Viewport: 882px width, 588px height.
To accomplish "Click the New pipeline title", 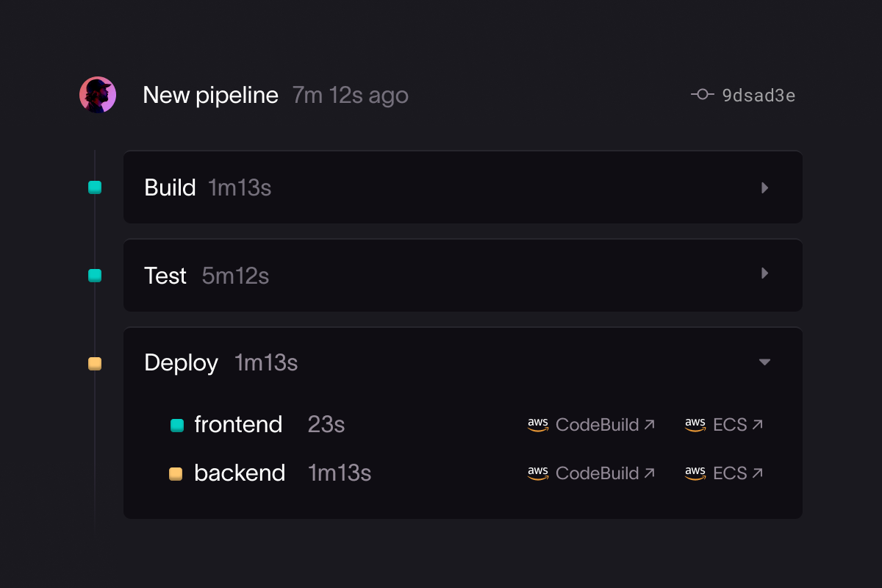I will pyautogui.click(x=211, y=94).
